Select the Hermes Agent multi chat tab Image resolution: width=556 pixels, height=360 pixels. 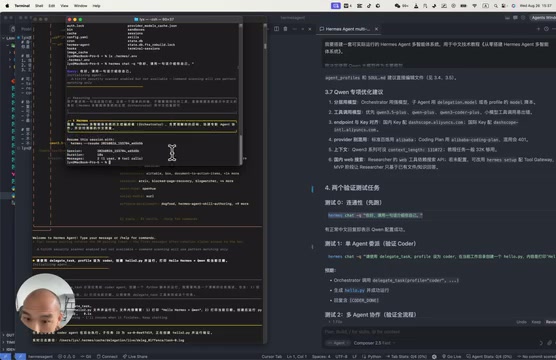pos(348,29)
